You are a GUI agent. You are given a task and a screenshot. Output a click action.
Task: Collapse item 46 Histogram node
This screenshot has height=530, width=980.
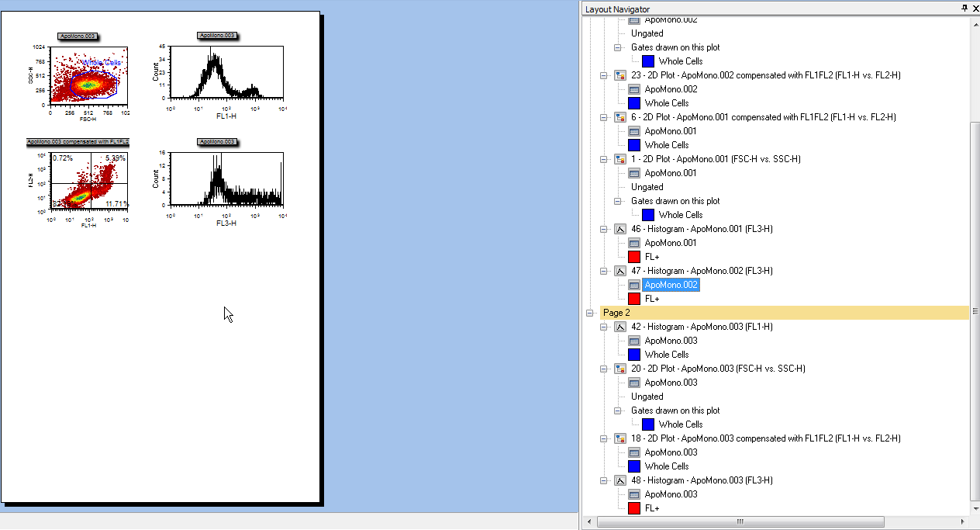pyautogui.click(x=604, y=229)
